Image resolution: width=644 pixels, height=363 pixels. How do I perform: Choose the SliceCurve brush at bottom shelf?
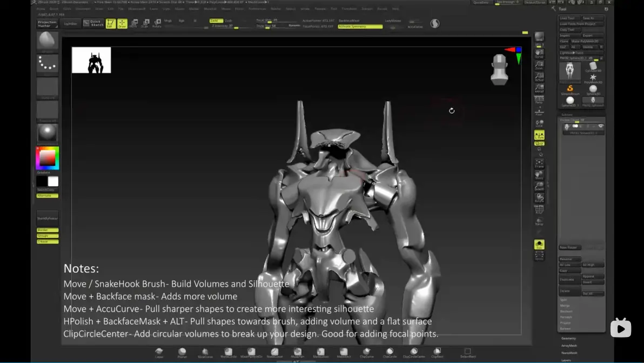tap(205, 352)
